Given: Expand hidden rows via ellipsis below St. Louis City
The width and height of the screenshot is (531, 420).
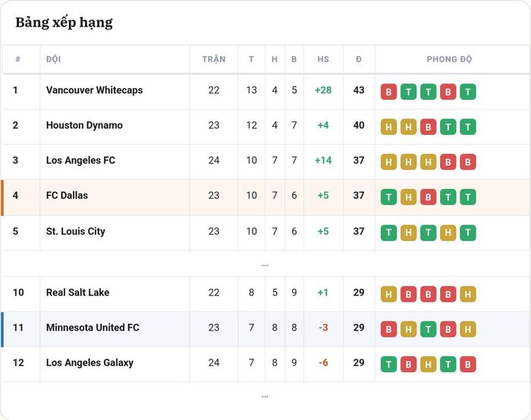Looking at the screenshot, I should (265, 265).
